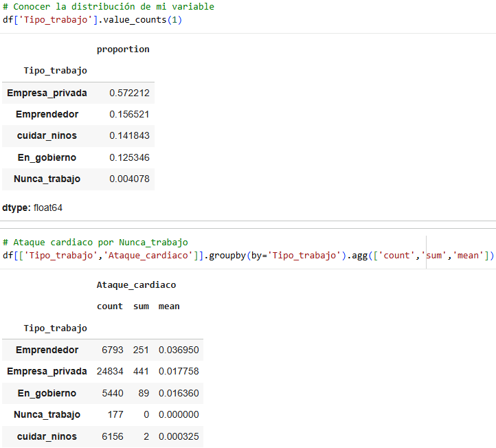
Task: Click the Emprendedor count value 6793
Action: [112, 350]
